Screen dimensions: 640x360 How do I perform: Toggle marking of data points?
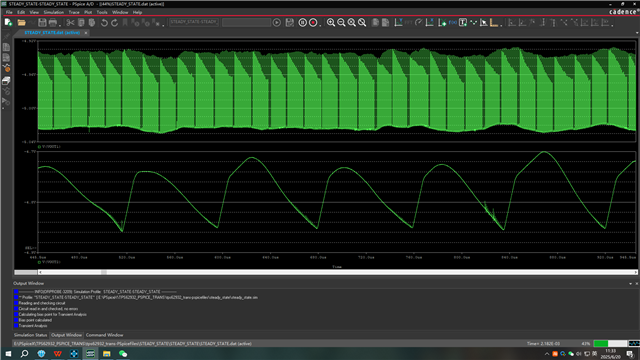pyautogui.click(x=473, y=22)
